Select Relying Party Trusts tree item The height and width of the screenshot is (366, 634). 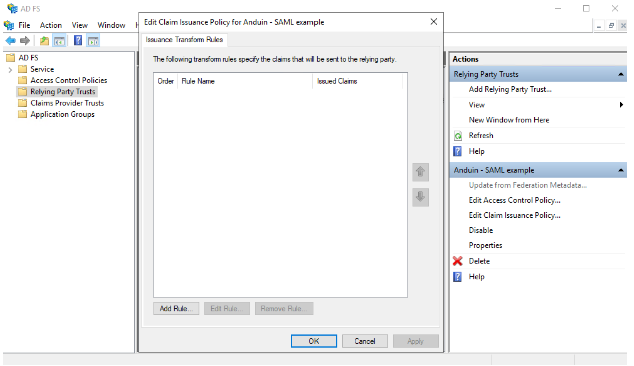(x=63, y=91)
